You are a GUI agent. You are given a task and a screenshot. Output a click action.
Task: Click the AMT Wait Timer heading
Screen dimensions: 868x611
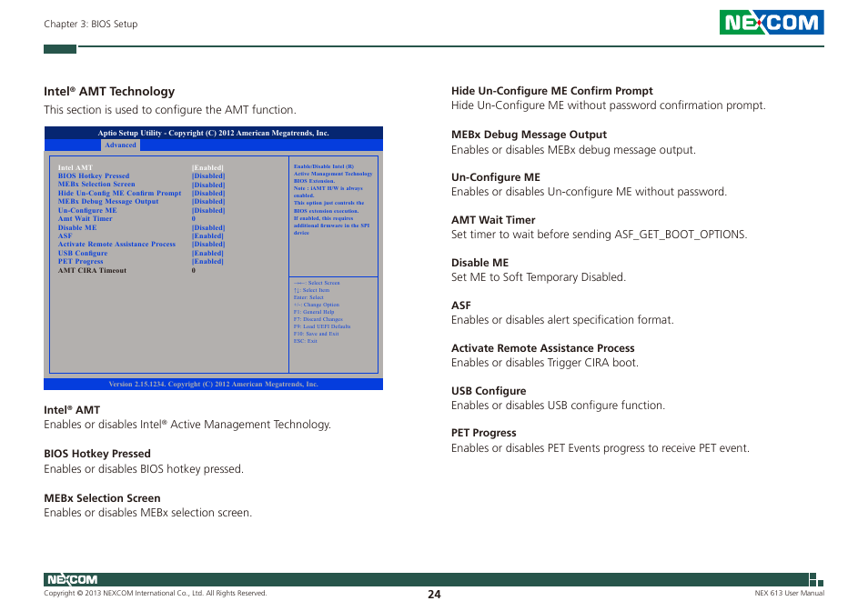point(493,219)
